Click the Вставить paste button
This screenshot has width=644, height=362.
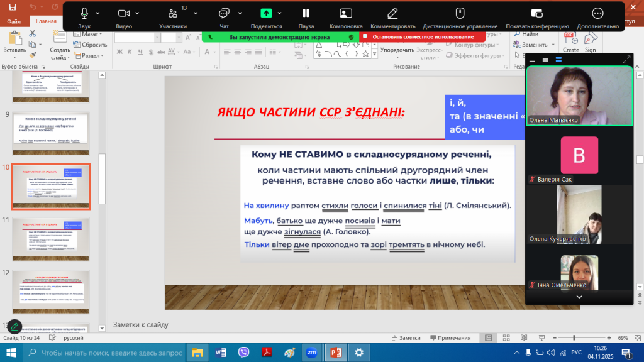point(14,43)
